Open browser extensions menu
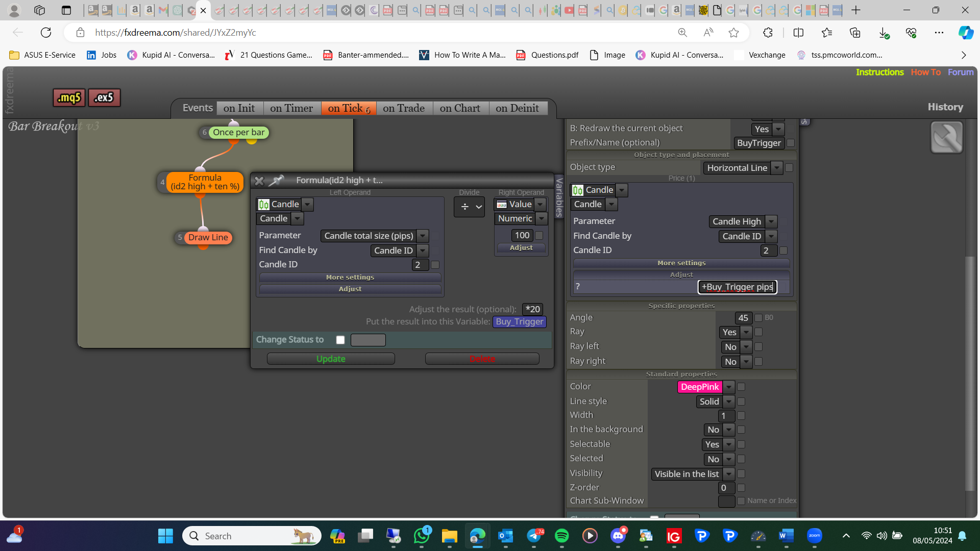 768,33
